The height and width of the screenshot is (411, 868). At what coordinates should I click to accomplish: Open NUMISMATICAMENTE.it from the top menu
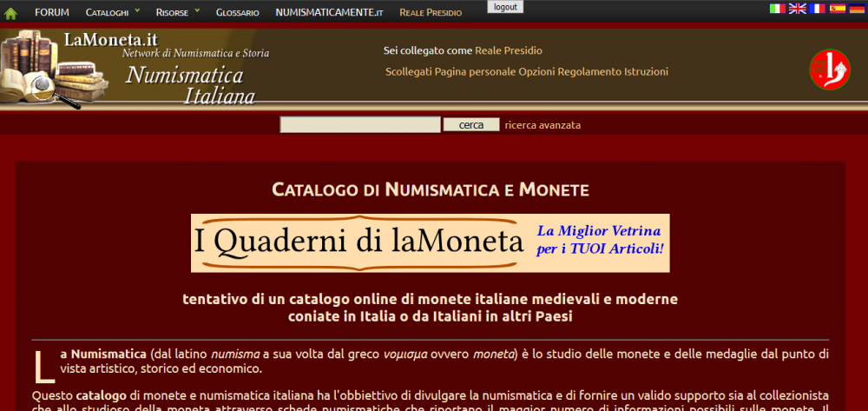point(329,13)
